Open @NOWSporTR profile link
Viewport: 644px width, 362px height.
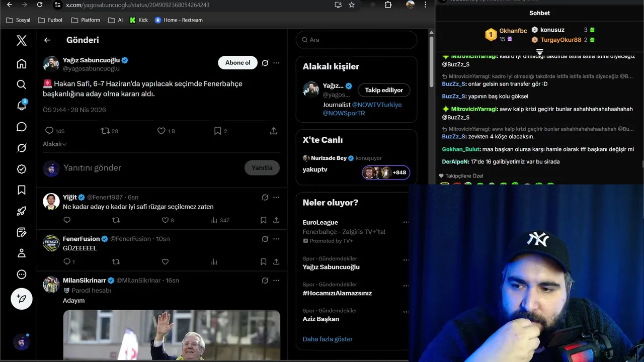344,113
